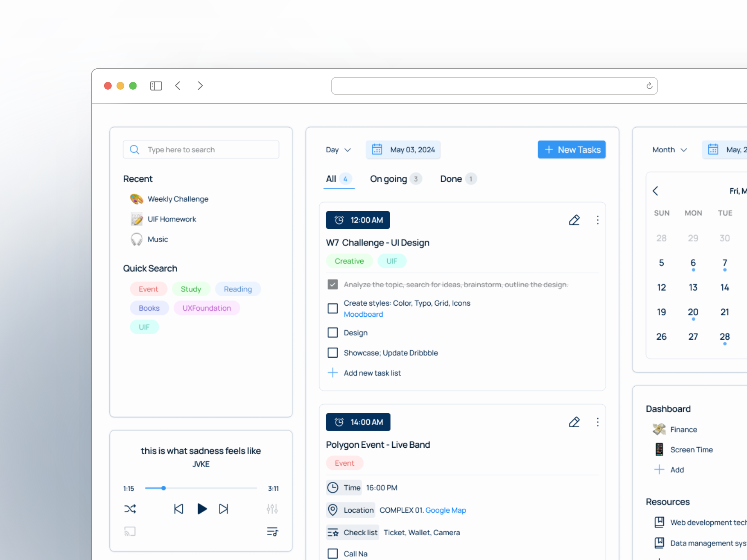Screen dimensions: 747x560
Task: Filter by the Books quick search tag
Action: (x=149, y=308)
